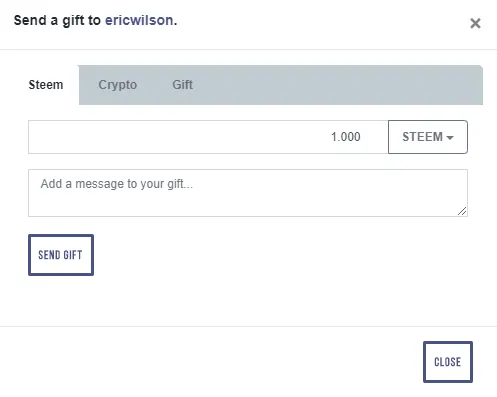Select the Steem tab
Screen dimensions: 497x397
(x=46, y=85)
